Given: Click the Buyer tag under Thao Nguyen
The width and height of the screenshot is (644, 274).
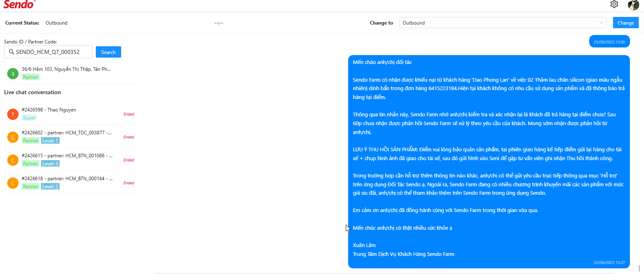Looking at the screenshot, I should click(29, 118).
